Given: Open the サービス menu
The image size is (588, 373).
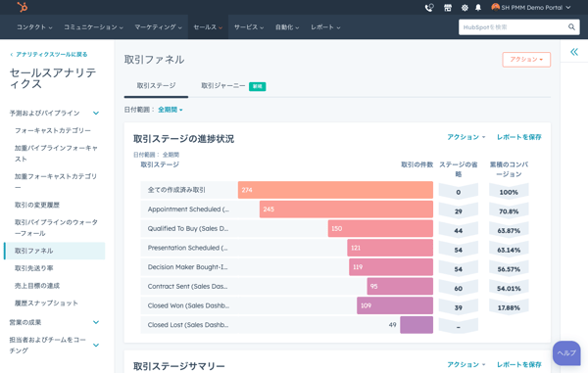Looking at the screenshot, I should 249,27.
